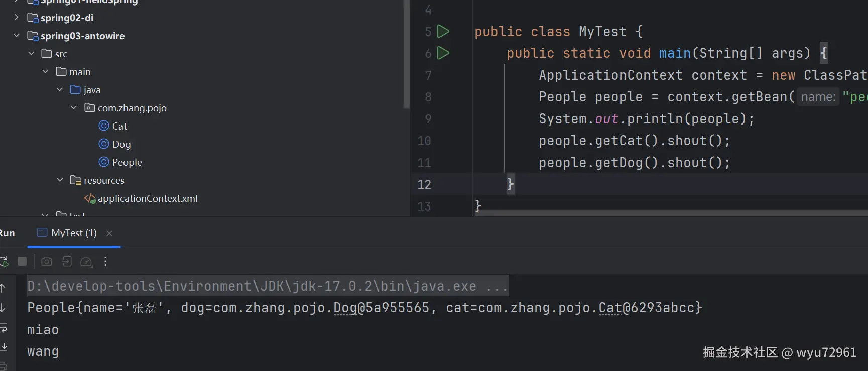The height and width of the screenshot is (371, 868).
Task: Click line number 9 in the gutter
Action: point(428,119)
